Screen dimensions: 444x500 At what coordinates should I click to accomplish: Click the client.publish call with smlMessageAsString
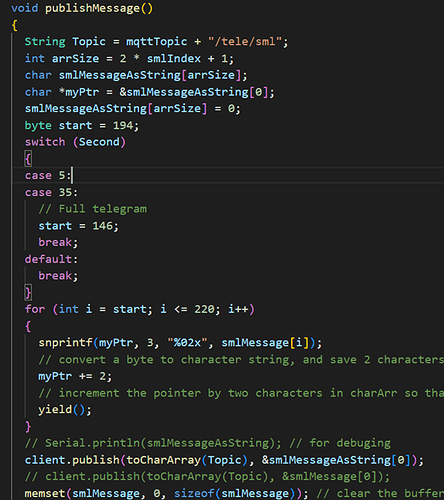click(x=224, y=460)
